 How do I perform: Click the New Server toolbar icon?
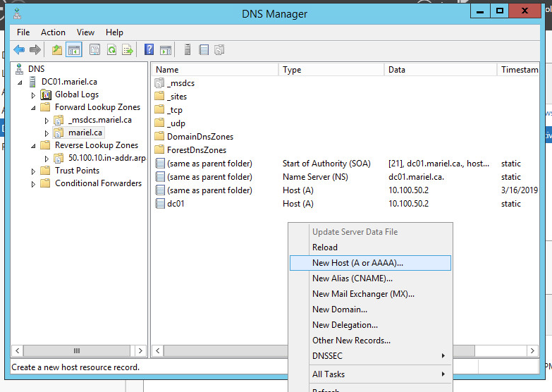(x=187, y=49)
